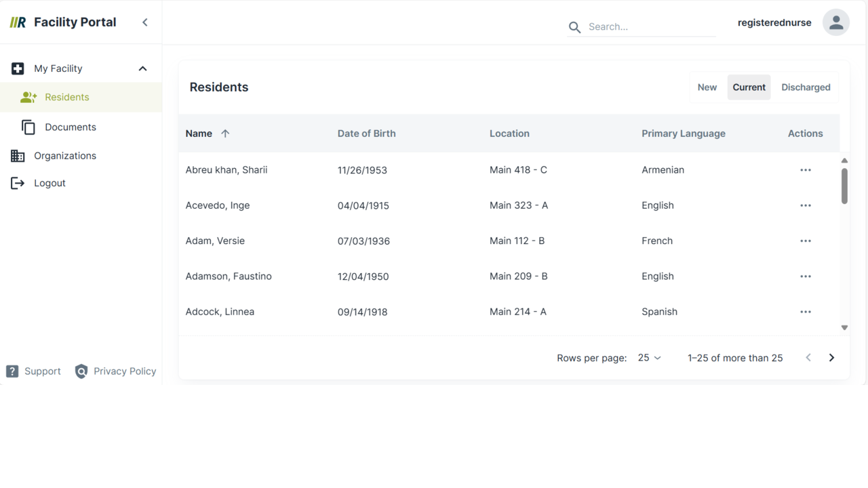Sort by Location column header
The height and width of the screenshot is (488, 868).
tap(509, 134)
